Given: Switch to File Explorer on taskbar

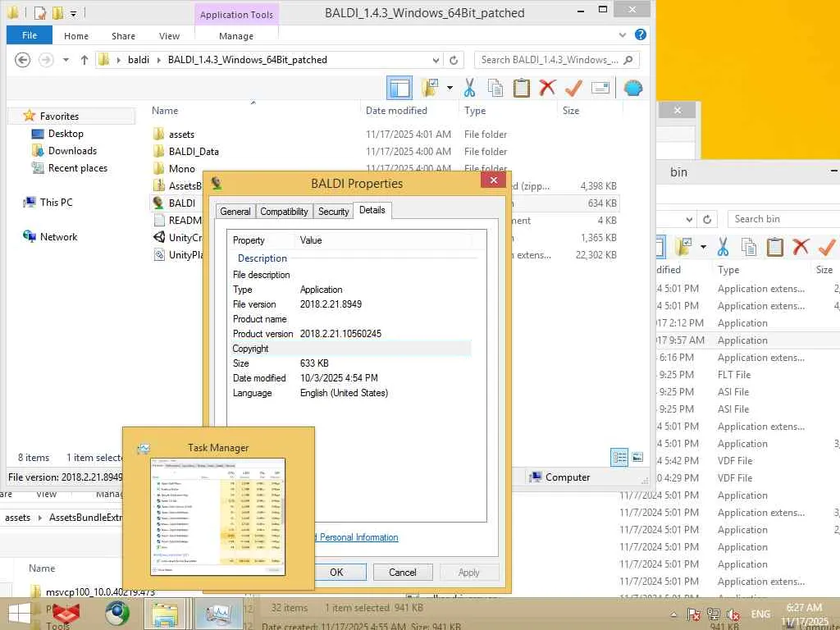Looking at the screenshot, I should [166, 614].
